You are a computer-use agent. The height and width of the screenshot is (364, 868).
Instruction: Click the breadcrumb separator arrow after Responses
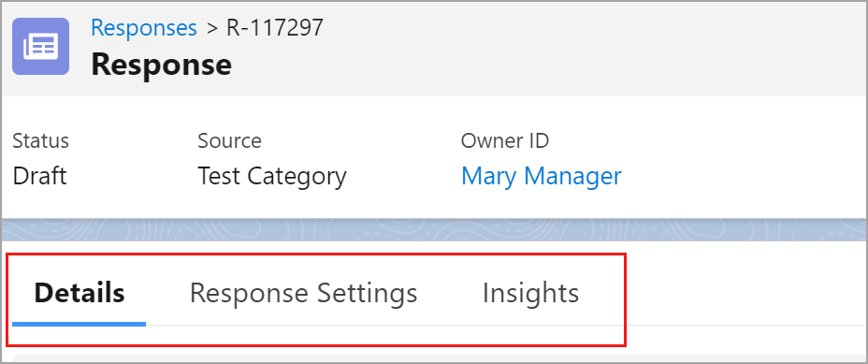tap(212, 28)
